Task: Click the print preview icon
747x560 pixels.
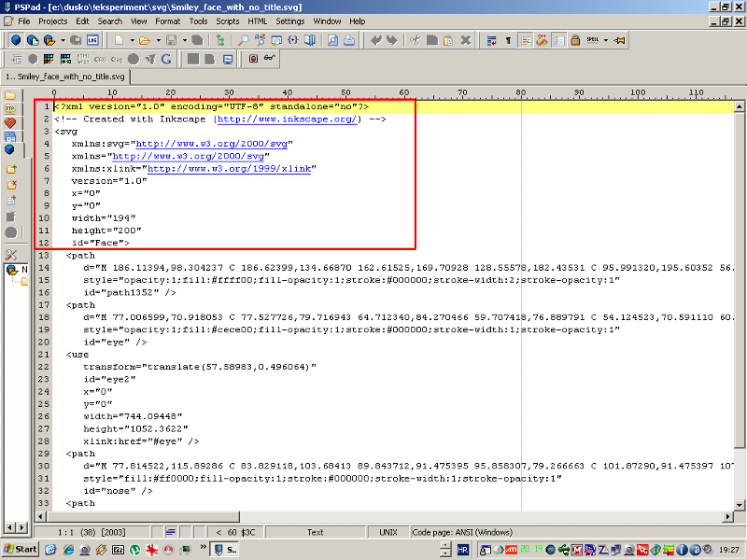Action: click(x=332, y=40)
